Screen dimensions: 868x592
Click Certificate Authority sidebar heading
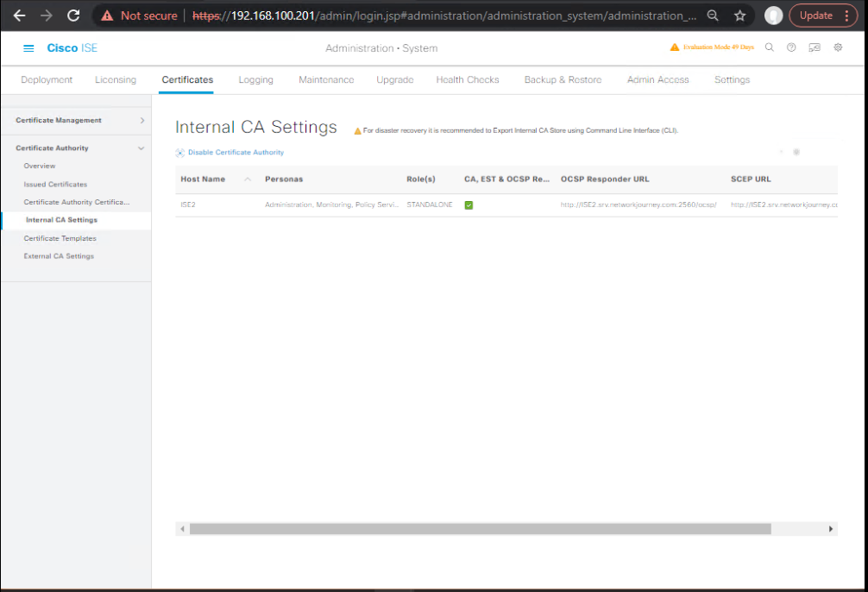52,148
